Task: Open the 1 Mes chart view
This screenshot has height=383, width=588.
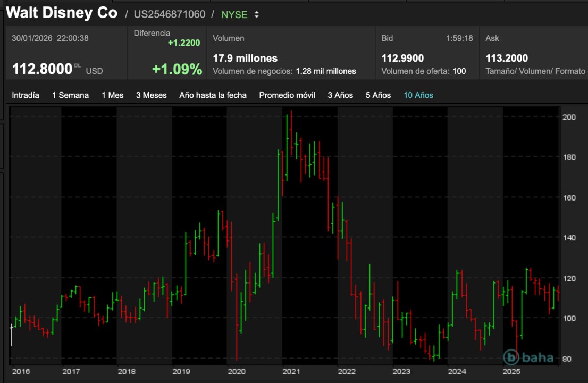Action: (x=112, y=95)
